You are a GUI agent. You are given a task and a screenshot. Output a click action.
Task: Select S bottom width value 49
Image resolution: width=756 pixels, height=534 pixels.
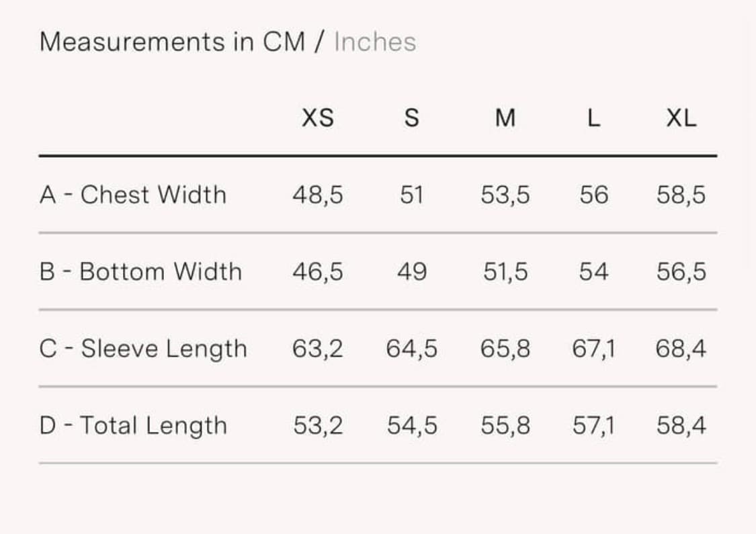411,271
